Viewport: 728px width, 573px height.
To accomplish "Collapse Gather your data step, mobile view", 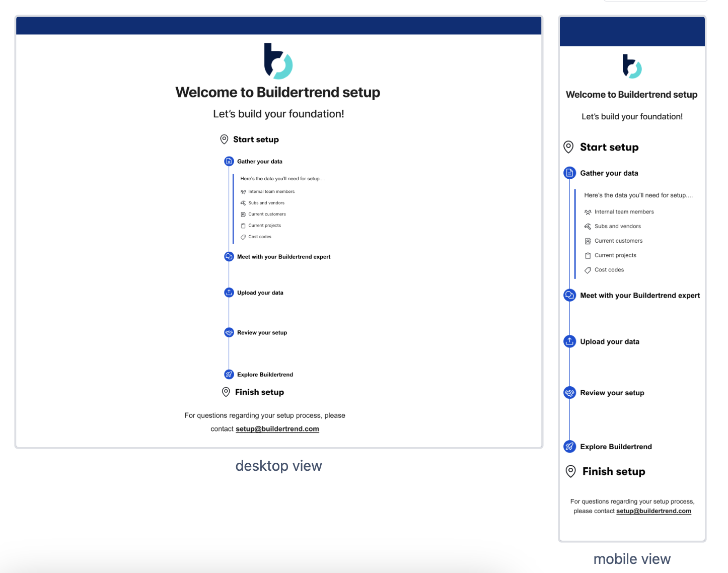I will pos(609,173).
